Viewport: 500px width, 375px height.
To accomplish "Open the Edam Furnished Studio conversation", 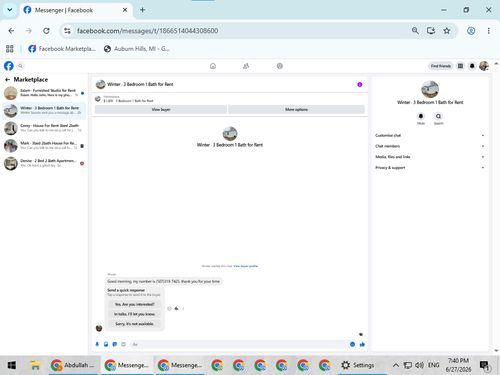I will click(x=44, y=93).
